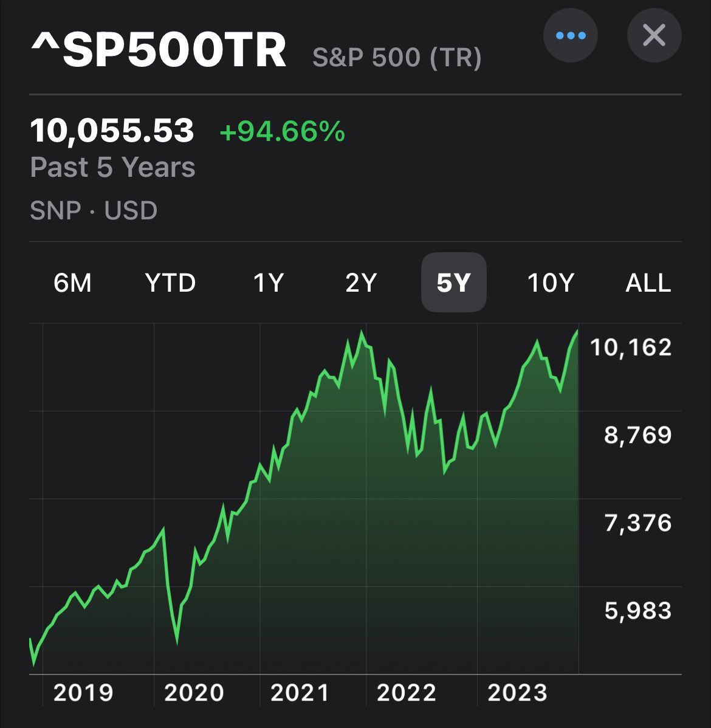Choose the 2Y time range

tap(361, 283)
